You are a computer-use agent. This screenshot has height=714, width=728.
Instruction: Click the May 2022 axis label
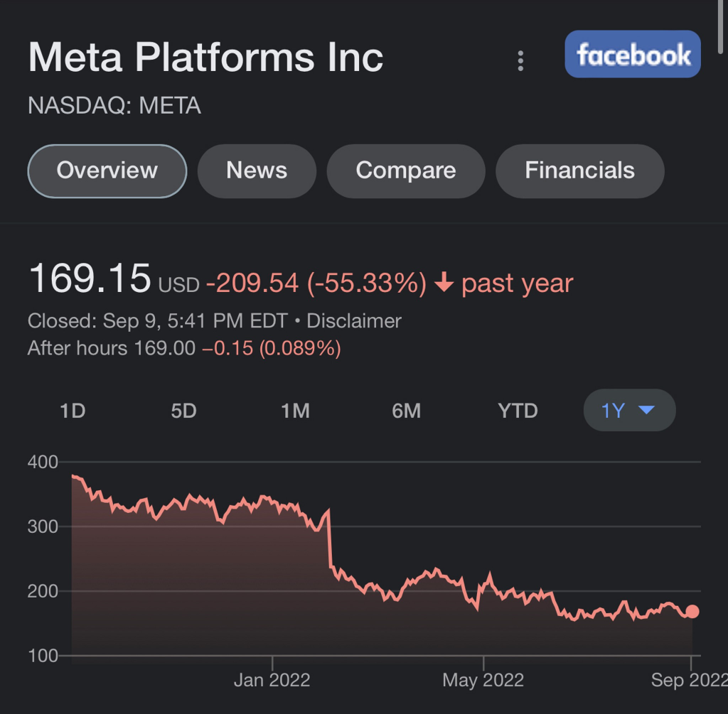(483, 680)
